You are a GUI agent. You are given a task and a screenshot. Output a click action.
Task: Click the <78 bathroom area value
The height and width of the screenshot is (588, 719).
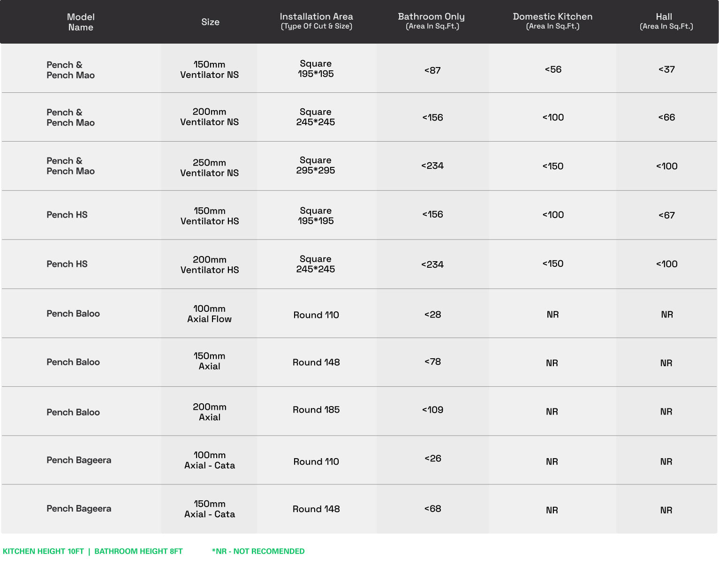point(432,362)
